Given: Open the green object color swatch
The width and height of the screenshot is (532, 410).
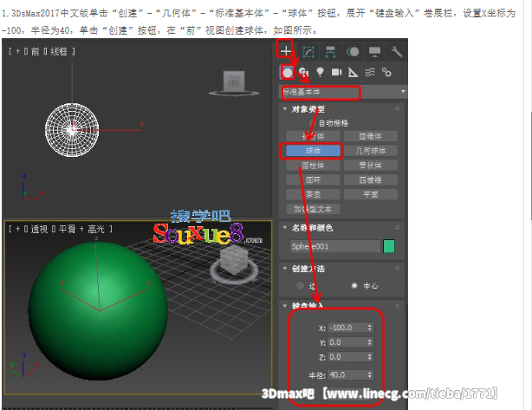Looking at the screenshot, I should click(x=389, y=246).
